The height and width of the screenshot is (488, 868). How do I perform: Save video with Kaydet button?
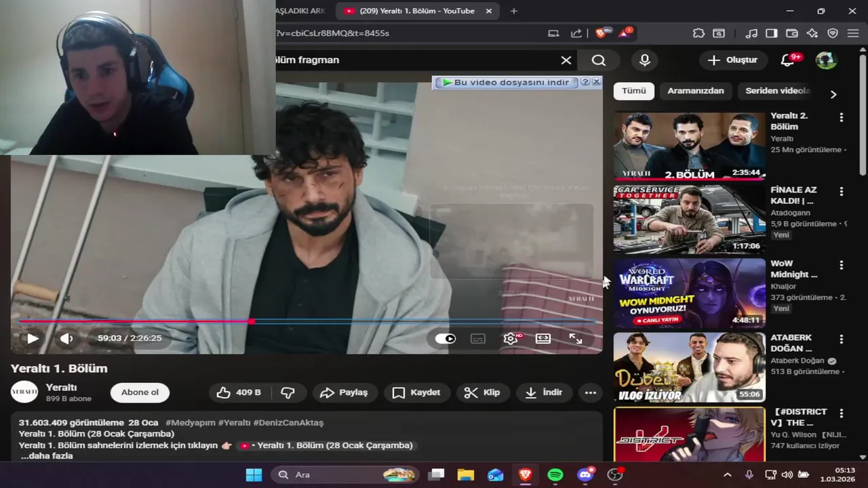416,392
